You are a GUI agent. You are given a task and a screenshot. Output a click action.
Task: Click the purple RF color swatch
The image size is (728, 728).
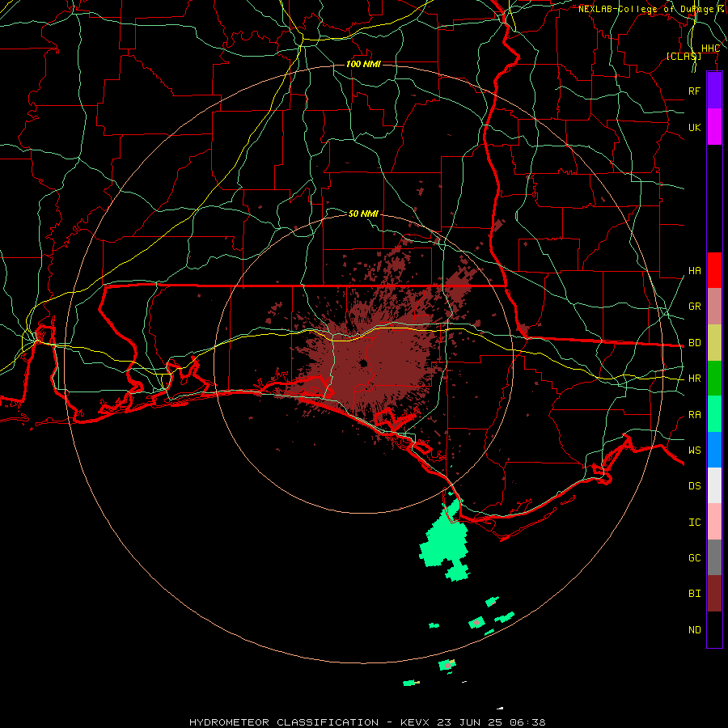pyautogui.click(x=714, y=91)
